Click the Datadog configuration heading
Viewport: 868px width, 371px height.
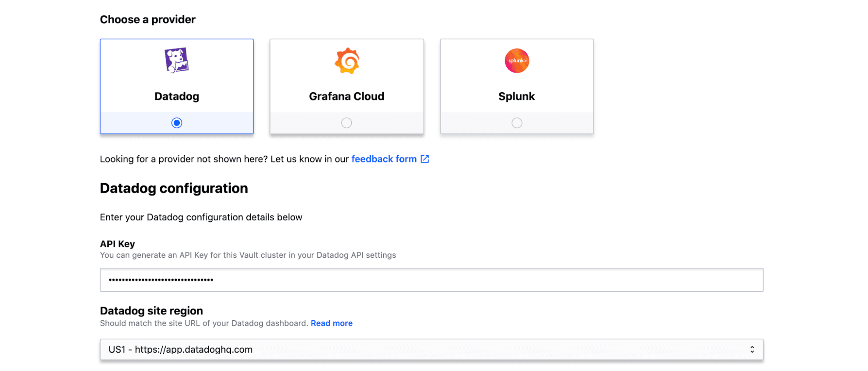pyautogui.click(x=174, y=188)
